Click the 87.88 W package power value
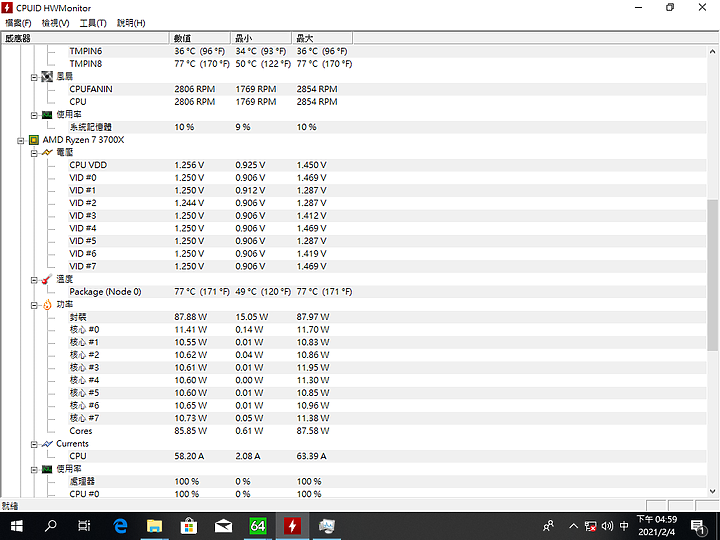This screenshot has width=720, height=540. coord(191,317)
